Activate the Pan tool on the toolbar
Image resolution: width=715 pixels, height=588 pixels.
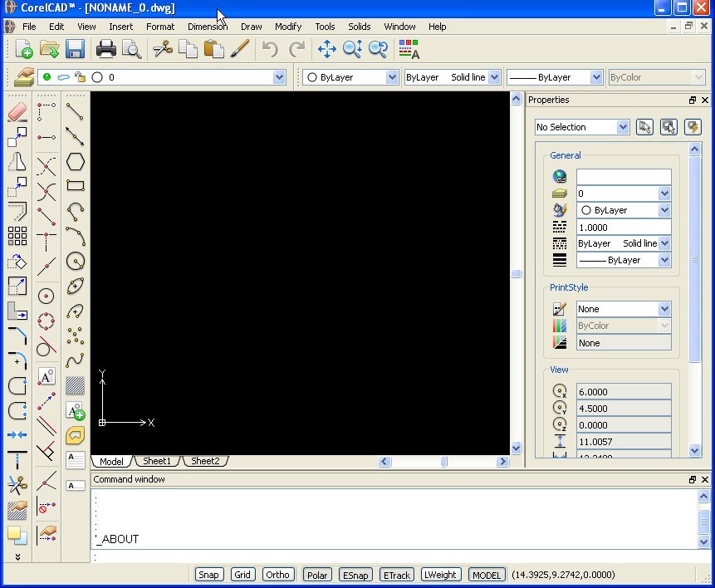pos(327,49)
